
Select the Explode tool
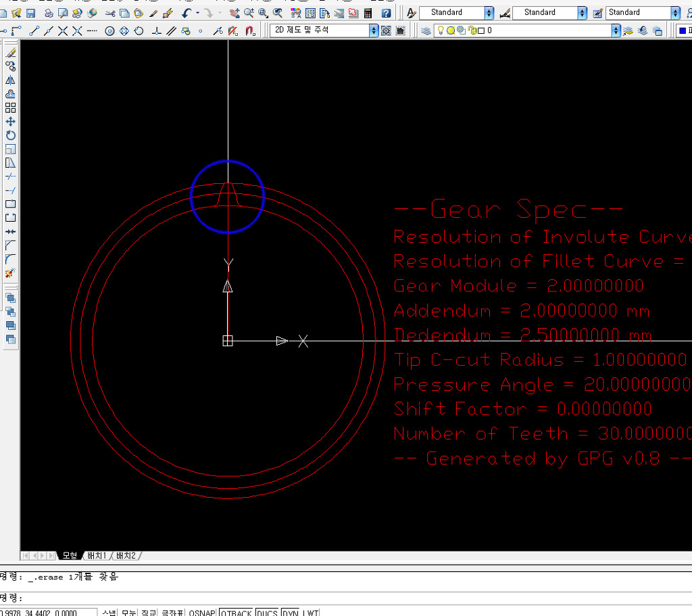coord(11,273)
